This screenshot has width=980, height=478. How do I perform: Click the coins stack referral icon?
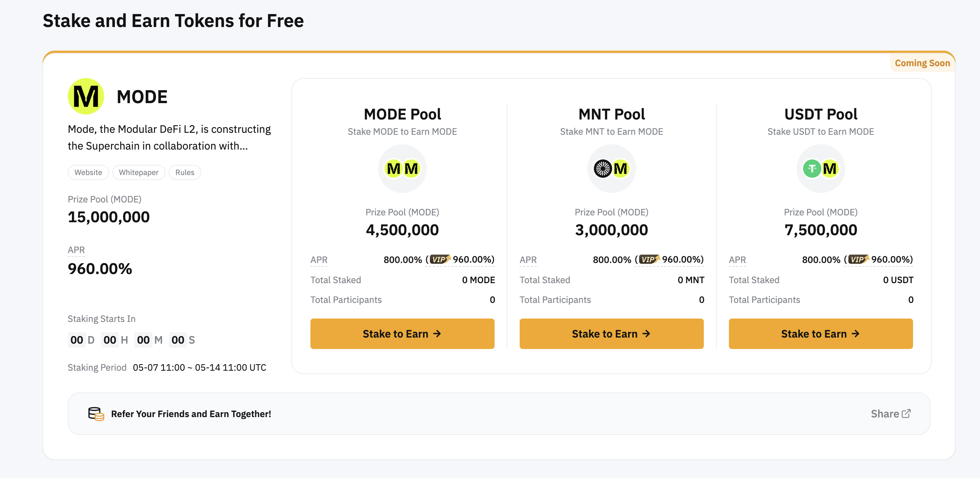coord(96,414)
